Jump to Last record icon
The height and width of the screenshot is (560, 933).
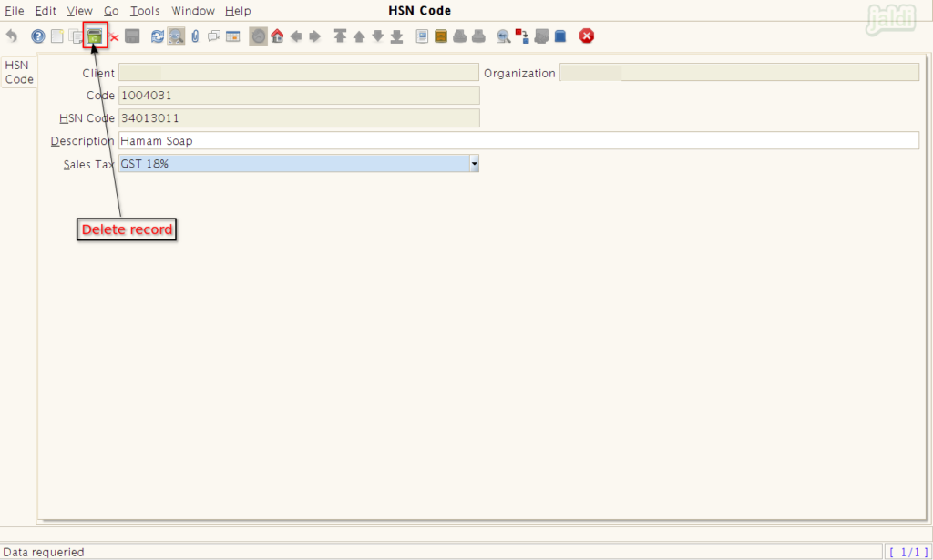[397, 36]
